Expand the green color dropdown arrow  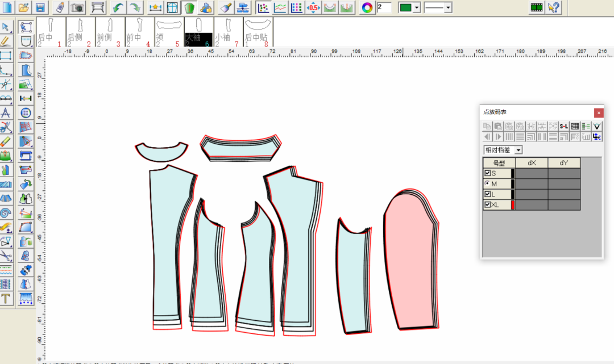(417, 7)
